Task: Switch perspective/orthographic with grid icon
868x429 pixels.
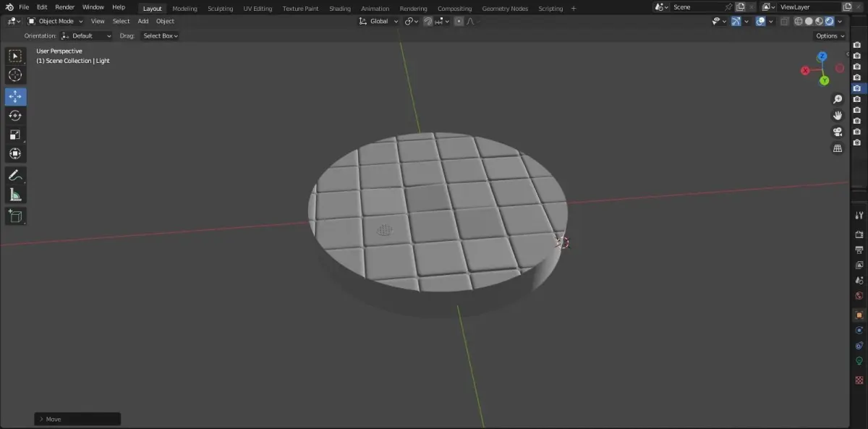Action: coord(838,148)
